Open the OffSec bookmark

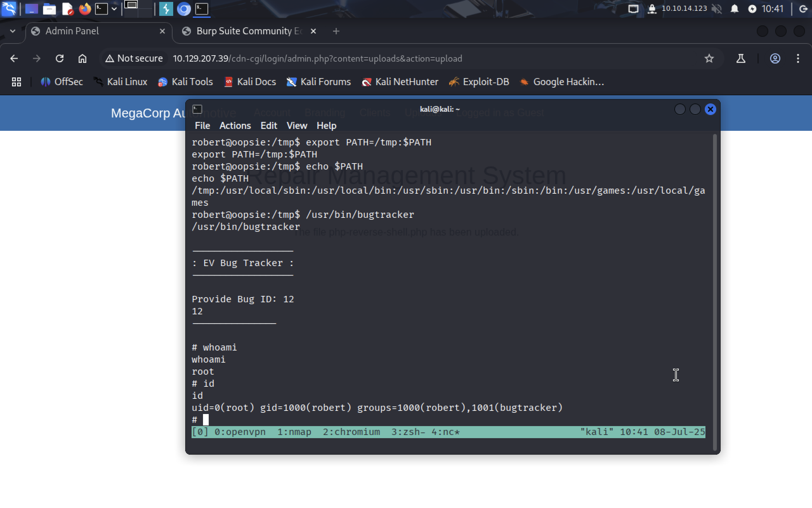click(62, 82)
